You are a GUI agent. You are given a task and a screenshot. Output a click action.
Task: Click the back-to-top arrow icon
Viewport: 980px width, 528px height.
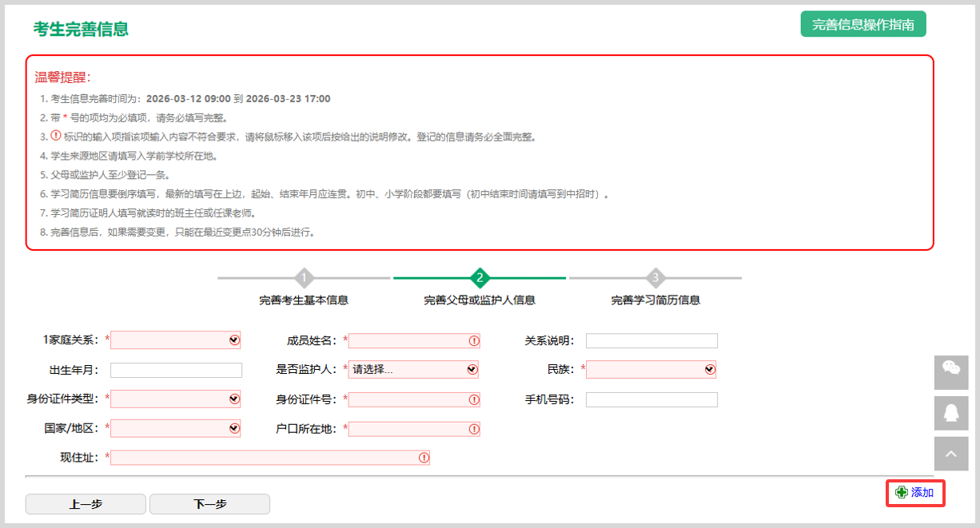click(x=951, y=454)
